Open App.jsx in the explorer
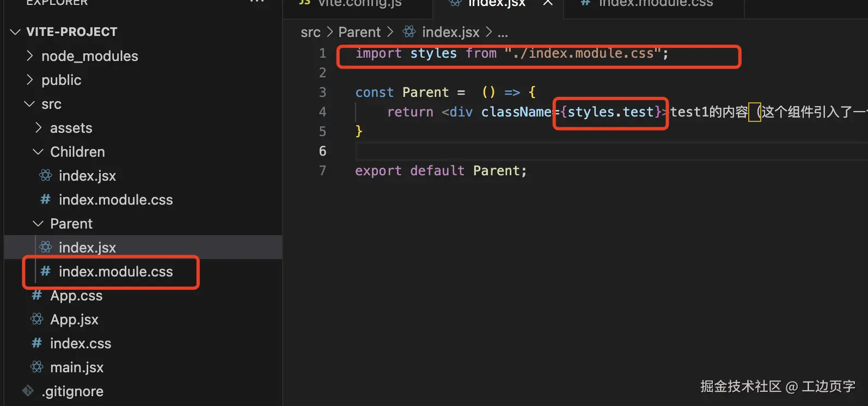Screen dimensions: 868x406 click(74, 319)
